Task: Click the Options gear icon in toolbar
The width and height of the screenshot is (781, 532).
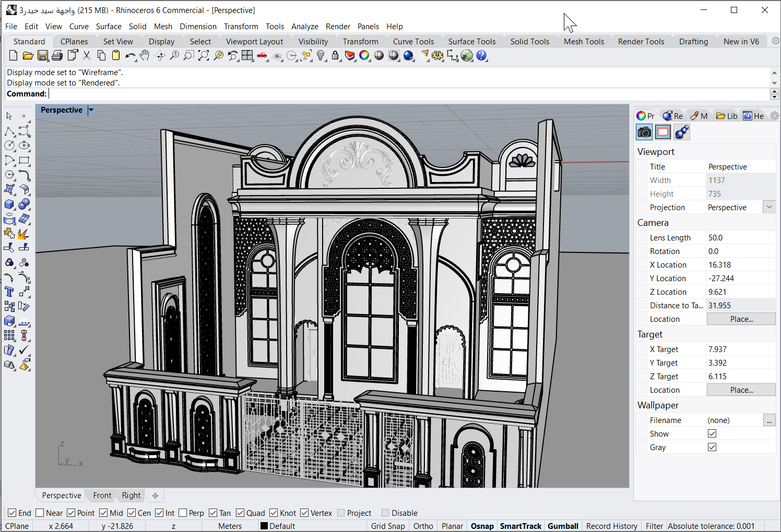Action: click(x=437, y=56)
